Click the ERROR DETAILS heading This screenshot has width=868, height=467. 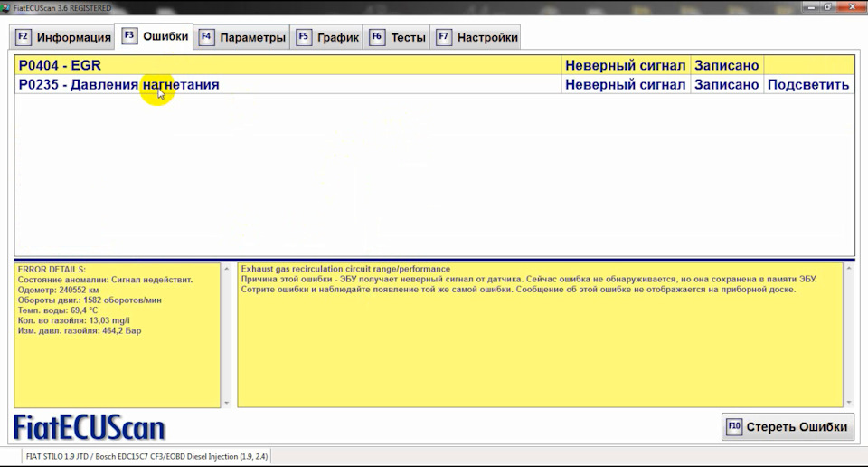tap(52, 270)
